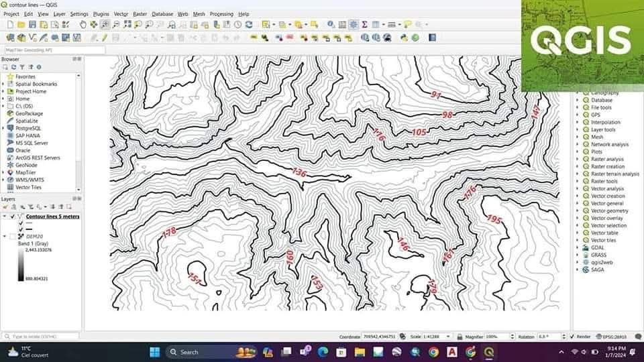Activate the Zoom In magnifier tool
644x362 pixels.
coord(105,25)
